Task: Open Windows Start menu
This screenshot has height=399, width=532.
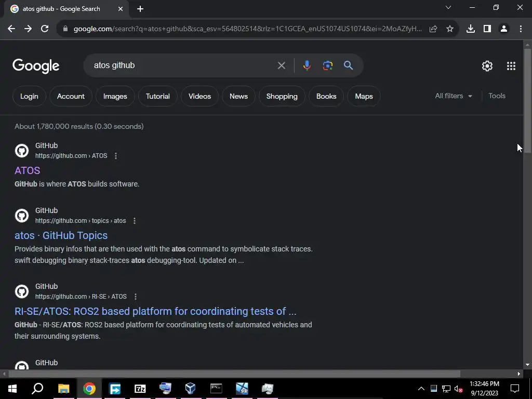Action: [x=12, y=389]
